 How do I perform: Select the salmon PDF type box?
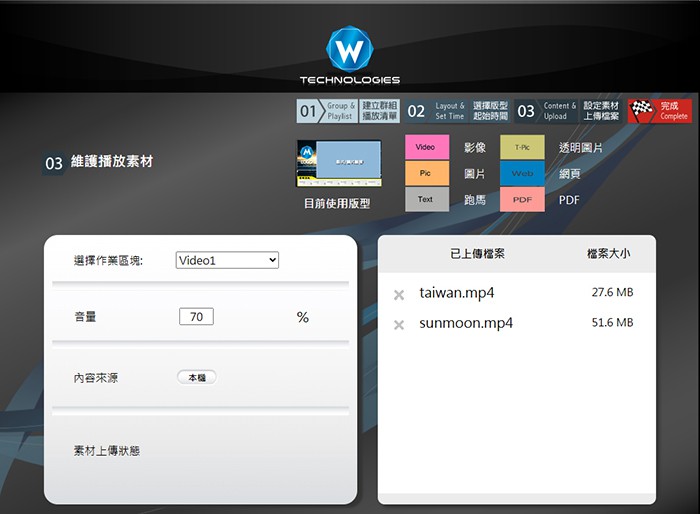point(522,199)
